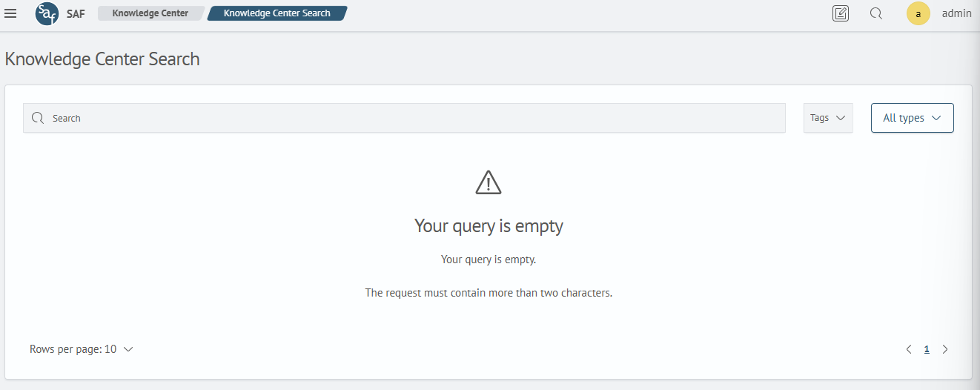Change the Rows per page: 10 selector
Screen dimensions: 980x390
click(x=82, y=349)
